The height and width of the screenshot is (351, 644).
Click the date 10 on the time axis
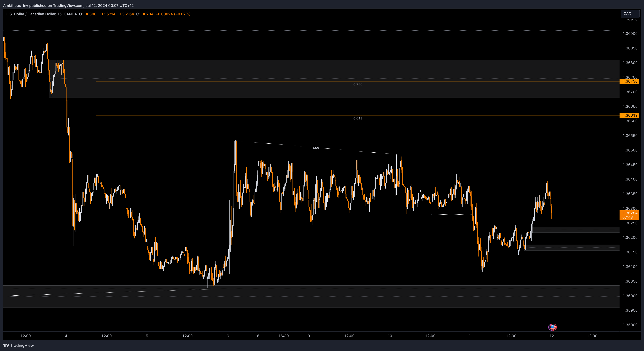pyautogui.click(x=390, y=336)
